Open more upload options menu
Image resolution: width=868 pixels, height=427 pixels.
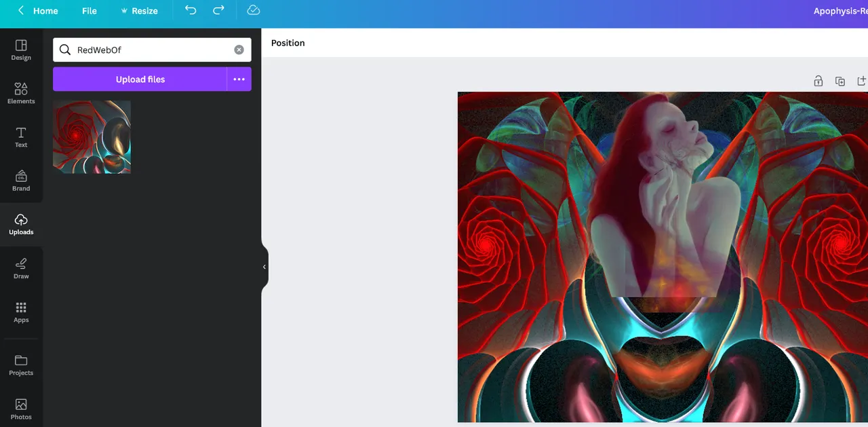(239, 79)
